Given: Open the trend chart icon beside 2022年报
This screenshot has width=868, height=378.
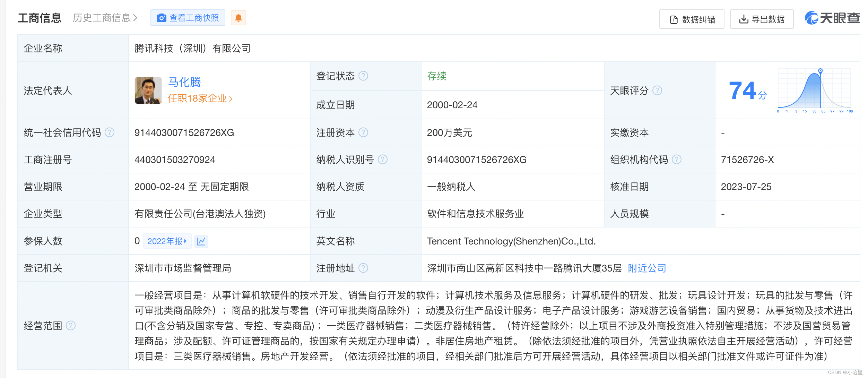Looking at the screenshot, I should pos(201,241).
